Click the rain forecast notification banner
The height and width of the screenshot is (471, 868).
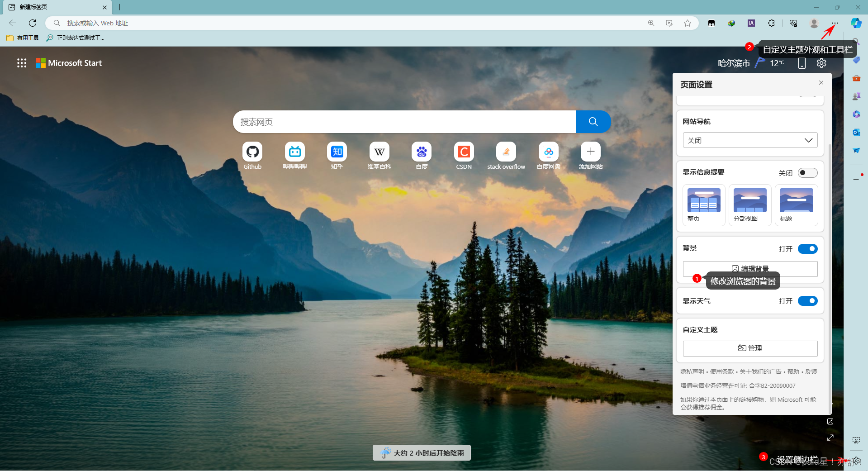pos(422,453)
